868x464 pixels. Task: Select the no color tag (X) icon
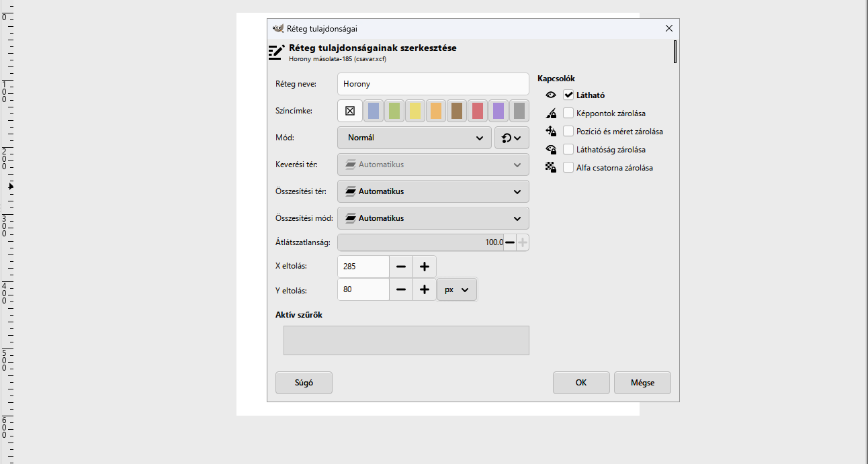pyautogui.click(x=350, y=111)
